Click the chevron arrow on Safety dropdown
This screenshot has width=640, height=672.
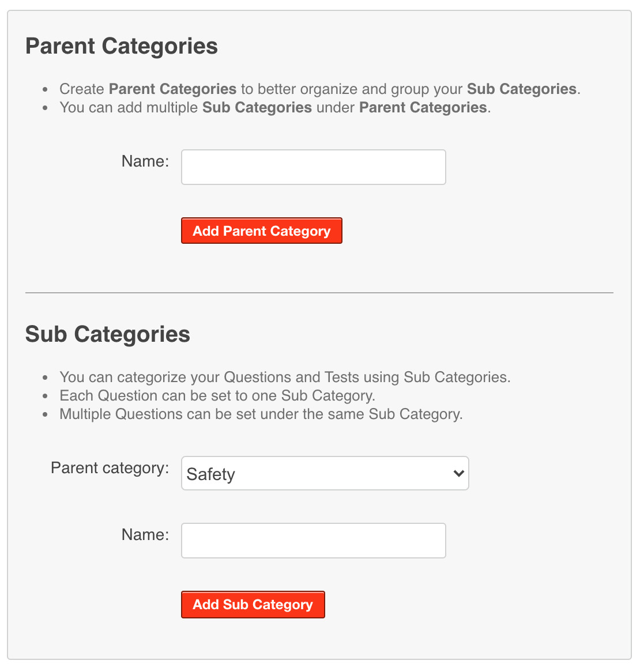458,473
